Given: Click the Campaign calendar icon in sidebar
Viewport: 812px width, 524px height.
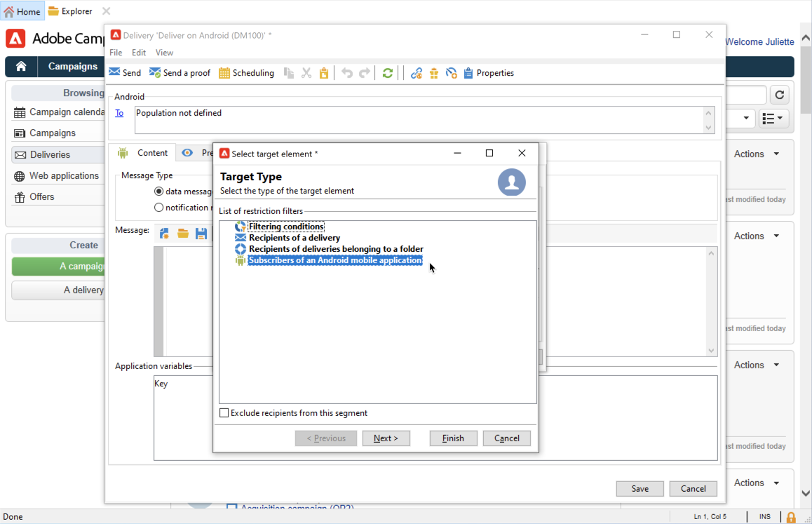Looking at the screenshot, I should pos(20,112).
